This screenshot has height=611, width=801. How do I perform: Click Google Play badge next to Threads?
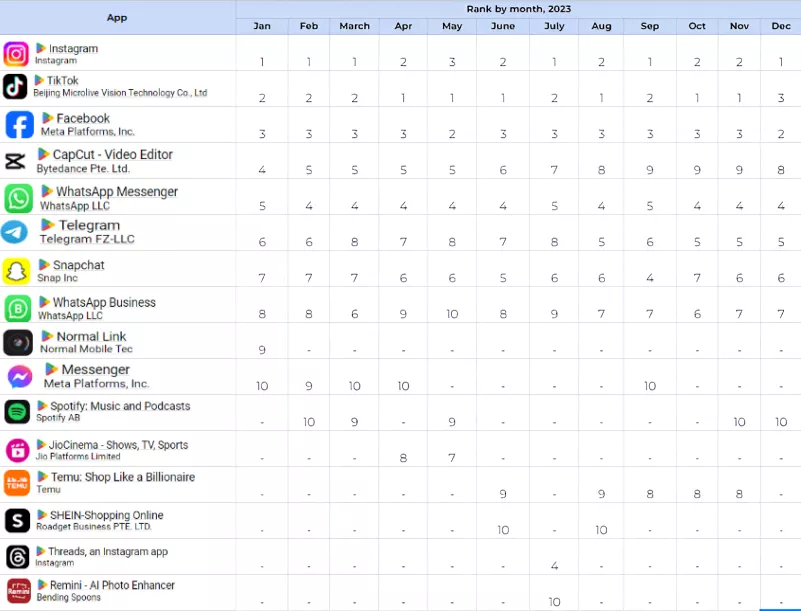41,551
